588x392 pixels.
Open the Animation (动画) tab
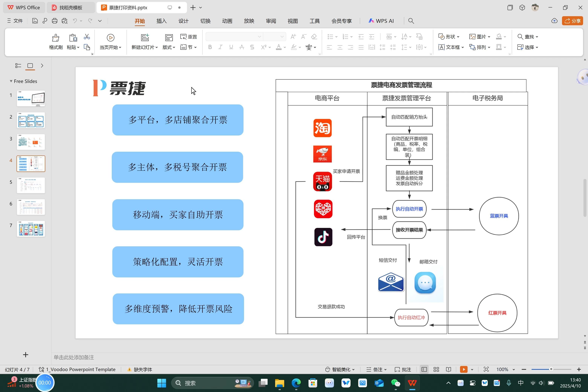point(227,21)
